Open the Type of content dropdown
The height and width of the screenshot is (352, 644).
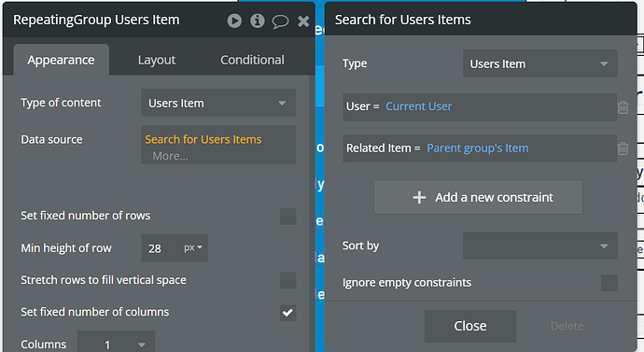click(x=218, y=103)
